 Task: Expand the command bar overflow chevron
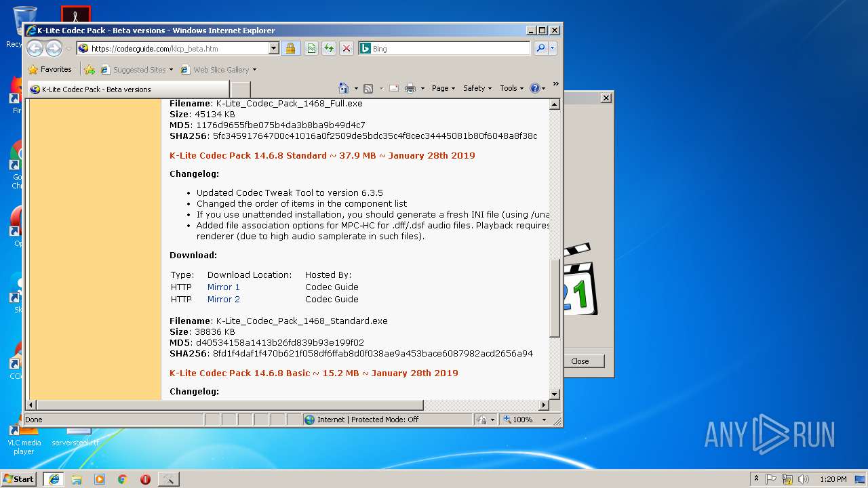pos(555,84)
